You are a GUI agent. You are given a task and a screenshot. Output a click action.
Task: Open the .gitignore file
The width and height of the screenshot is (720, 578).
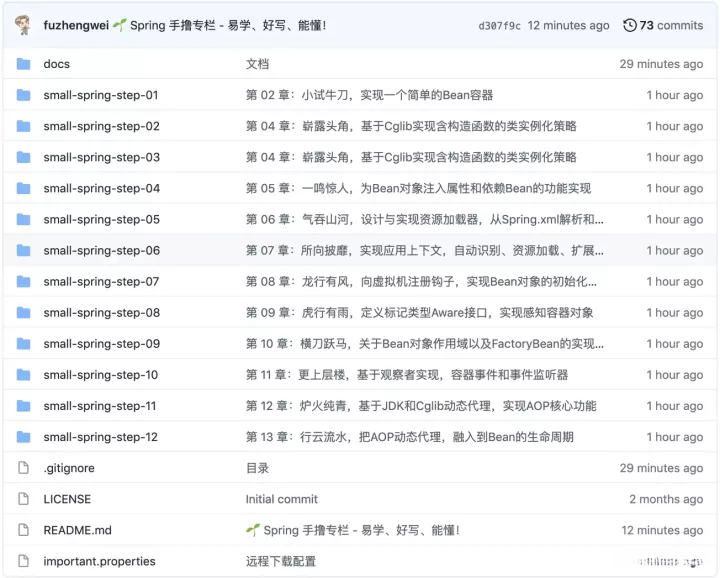click(x=69, y=468)
